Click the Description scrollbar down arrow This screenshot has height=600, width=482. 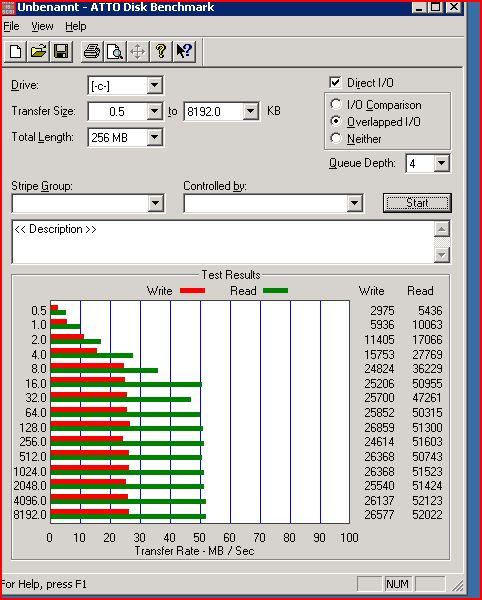[441, 254]
